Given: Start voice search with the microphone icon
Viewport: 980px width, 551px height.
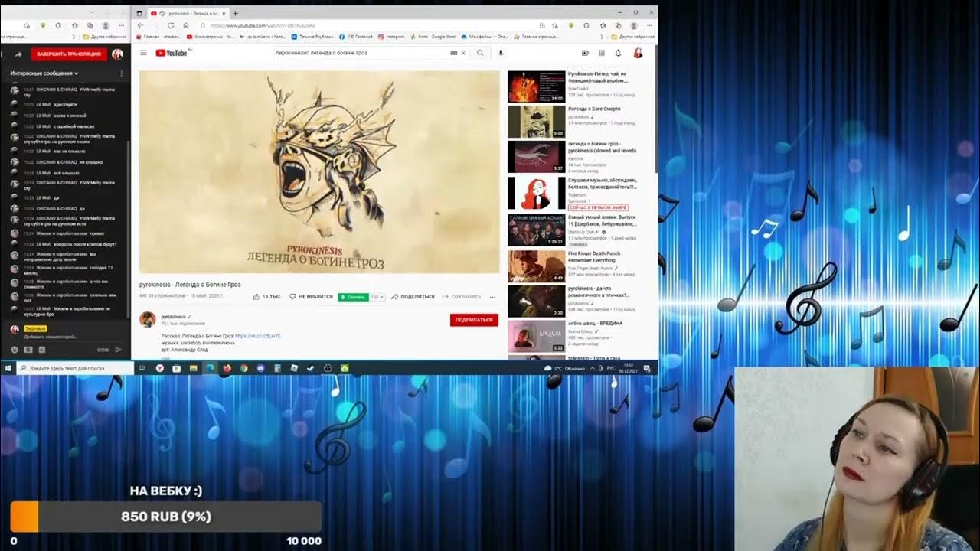Looking at the screenshot, I should click(501, 53).
